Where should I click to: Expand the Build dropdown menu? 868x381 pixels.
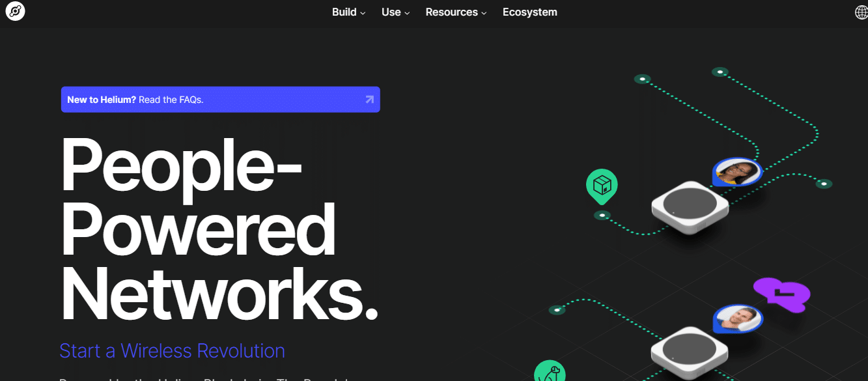point(348,12)
